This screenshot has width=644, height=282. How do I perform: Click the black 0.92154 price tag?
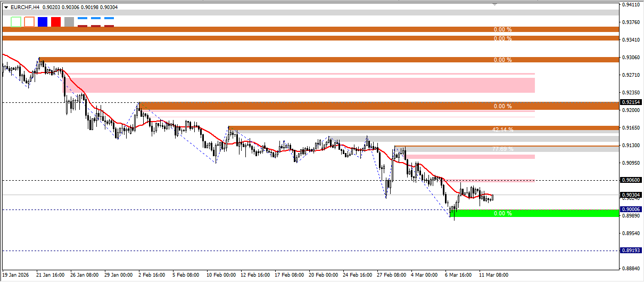[x=631, y=102]
